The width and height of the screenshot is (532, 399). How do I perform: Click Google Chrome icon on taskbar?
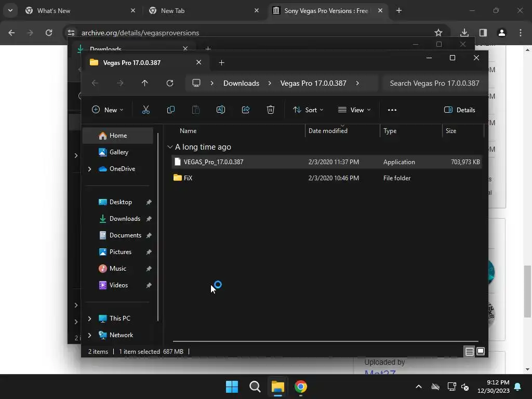tap(301, 387)
